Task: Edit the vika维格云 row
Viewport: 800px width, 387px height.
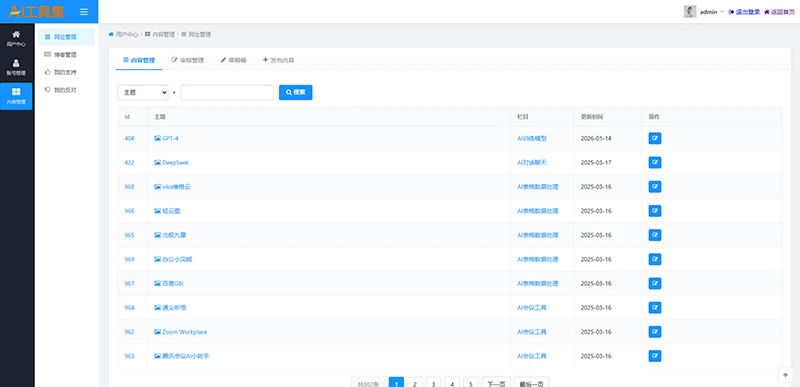Action: (655, 187)
